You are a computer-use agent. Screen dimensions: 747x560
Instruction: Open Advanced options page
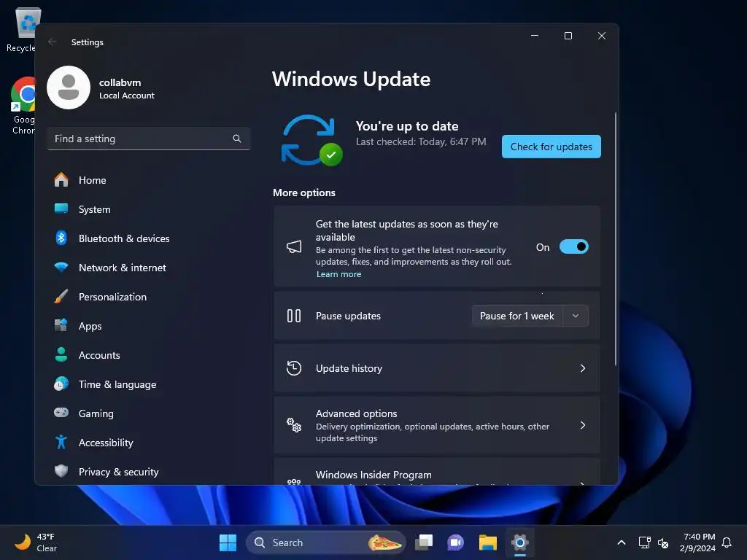point(437,425)
